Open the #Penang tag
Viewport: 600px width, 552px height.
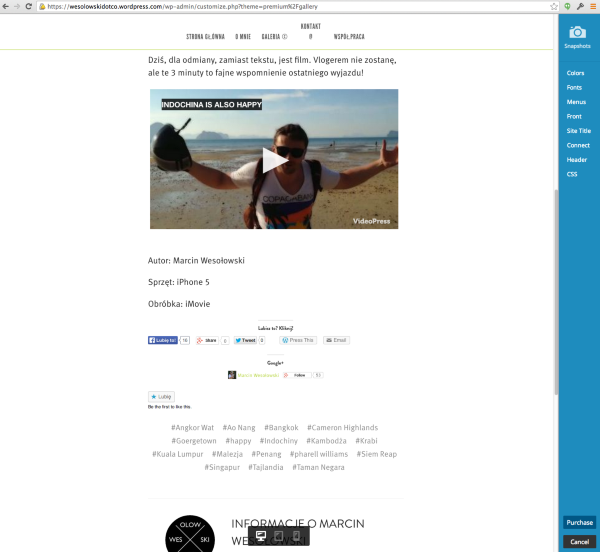266,454
